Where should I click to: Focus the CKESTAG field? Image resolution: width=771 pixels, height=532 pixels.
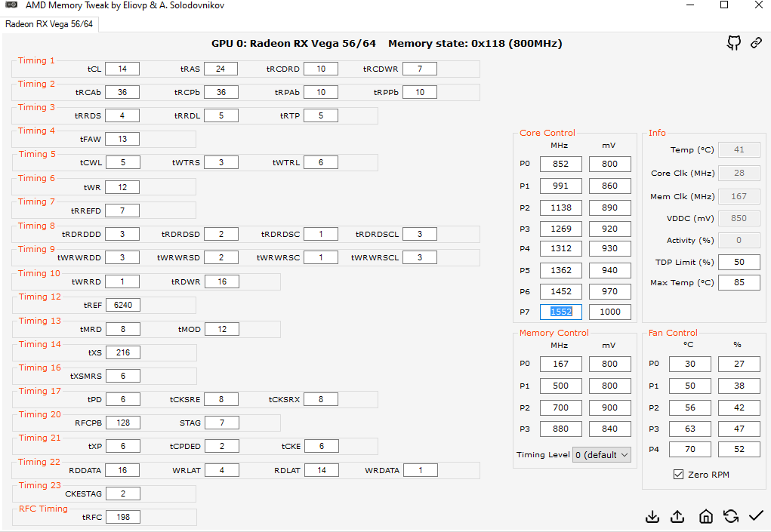(123, 494)
